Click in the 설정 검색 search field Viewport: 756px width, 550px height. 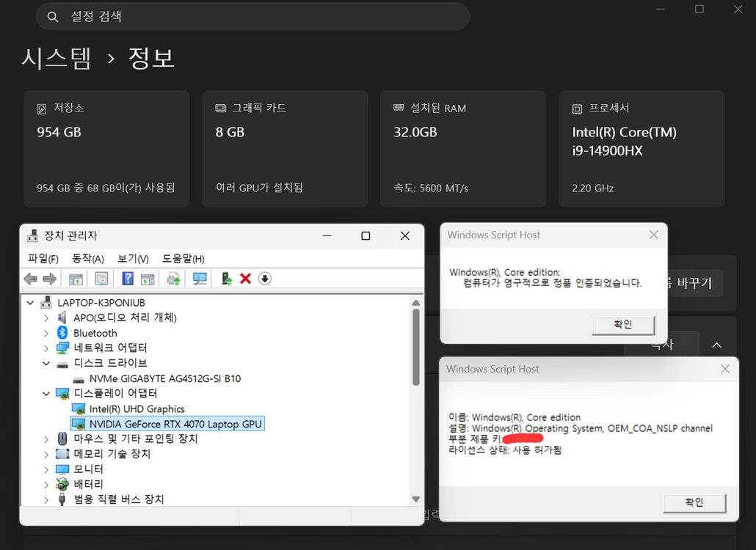252,16
